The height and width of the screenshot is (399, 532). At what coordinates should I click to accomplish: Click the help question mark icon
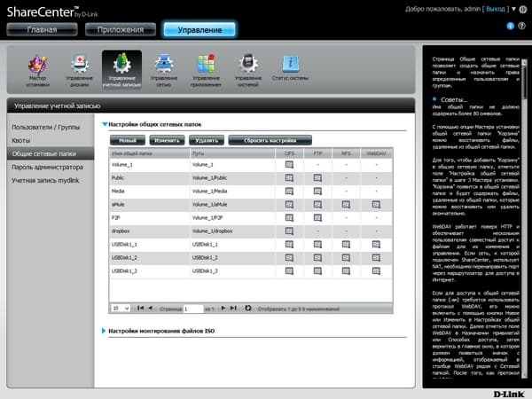click(522, 26)
